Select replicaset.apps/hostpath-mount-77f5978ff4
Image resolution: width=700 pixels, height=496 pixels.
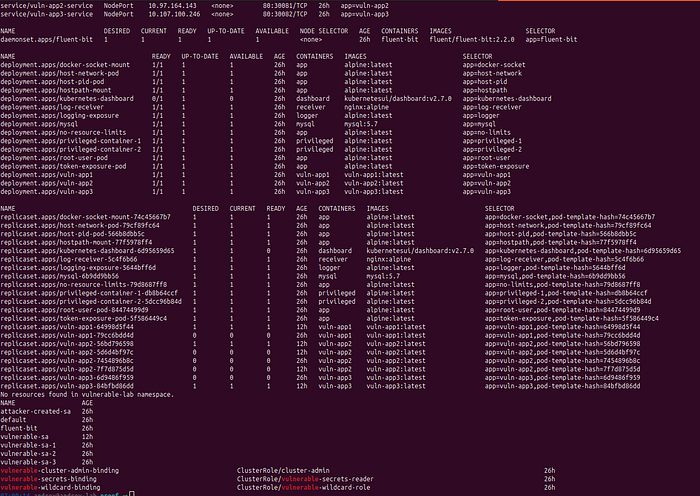[x=76, y=243]
